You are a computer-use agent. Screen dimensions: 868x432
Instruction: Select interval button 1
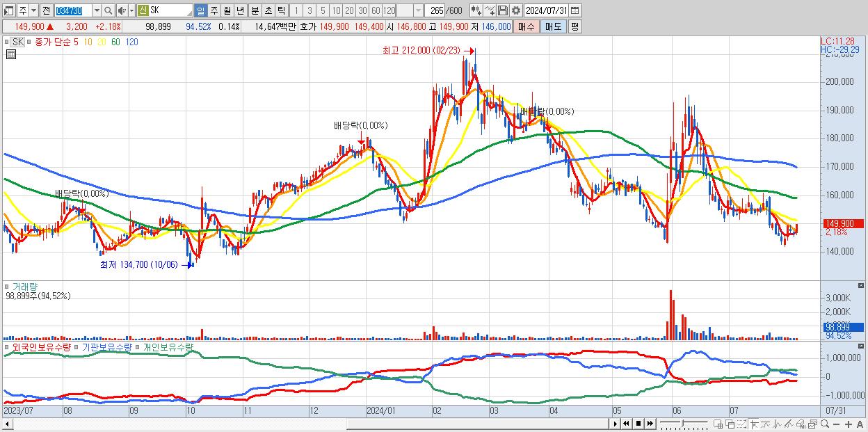pyautogui.click(x=296, y=10)
